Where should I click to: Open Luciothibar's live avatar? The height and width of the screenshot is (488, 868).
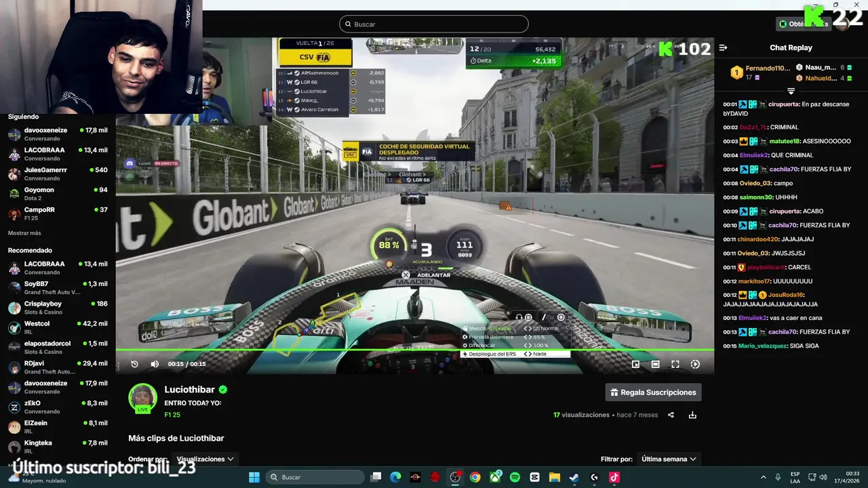point(142,398)
